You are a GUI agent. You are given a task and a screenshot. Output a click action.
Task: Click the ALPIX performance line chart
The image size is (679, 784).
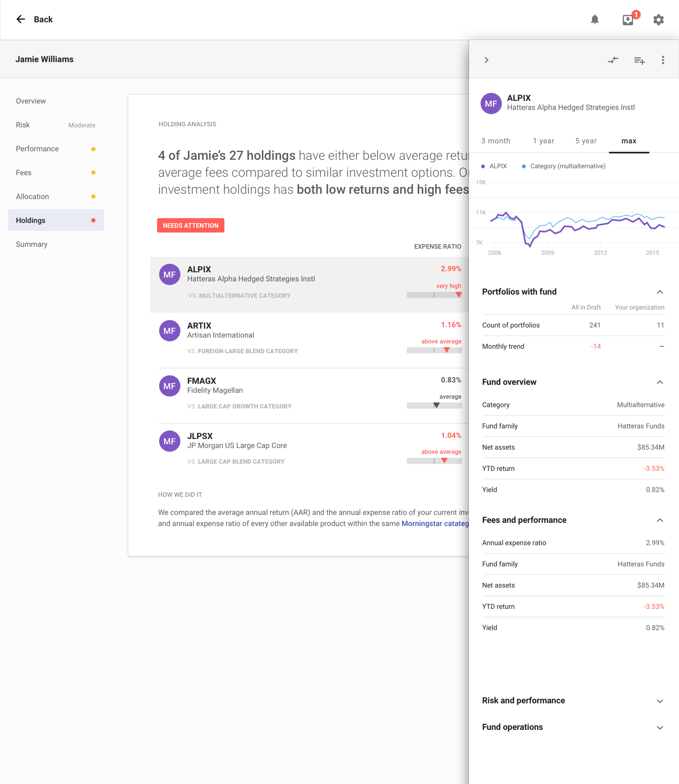click(x=573, y=218)
